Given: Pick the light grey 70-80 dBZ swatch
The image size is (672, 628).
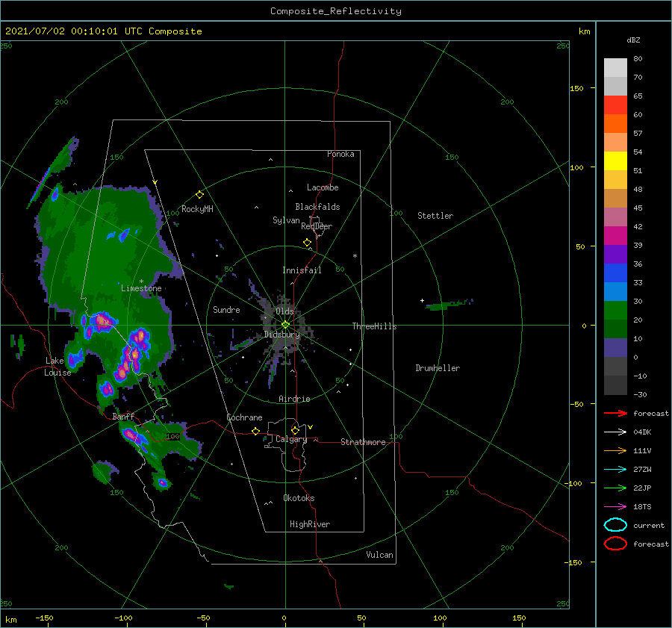Looking at the screenshot, I should (615, 68).
